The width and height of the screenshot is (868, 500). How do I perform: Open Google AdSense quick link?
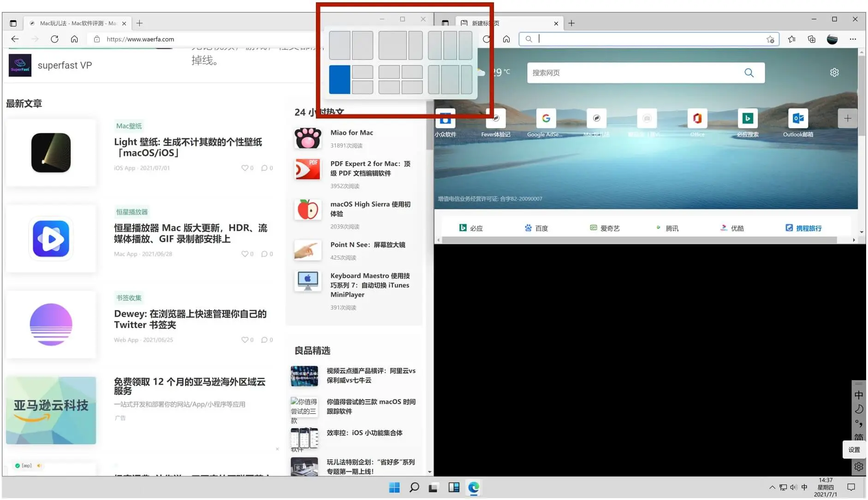pos(546,123)
